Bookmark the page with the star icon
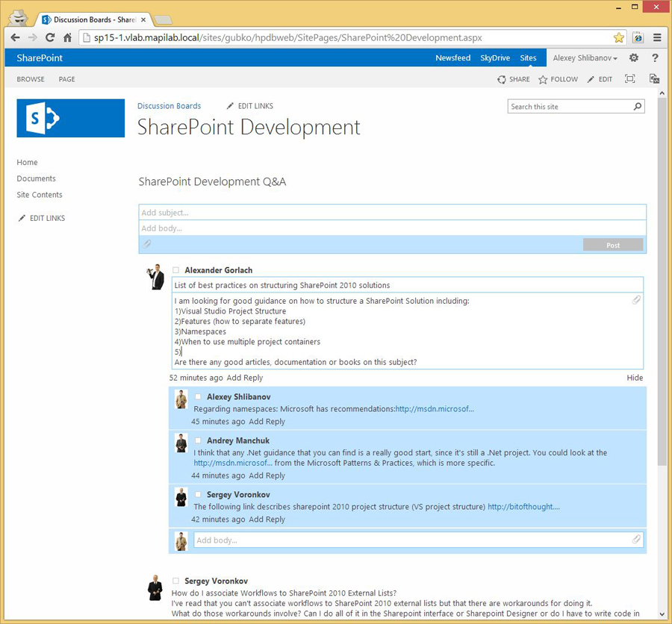This screenshot has height=624, width=672. [x=618, y=38]
